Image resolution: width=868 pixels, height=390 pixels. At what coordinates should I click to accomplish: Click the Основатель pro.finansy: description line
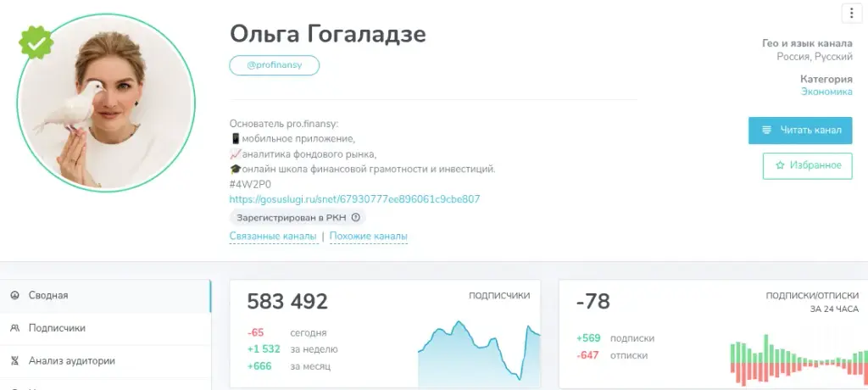pyautogui.click(x=284, y=124)
